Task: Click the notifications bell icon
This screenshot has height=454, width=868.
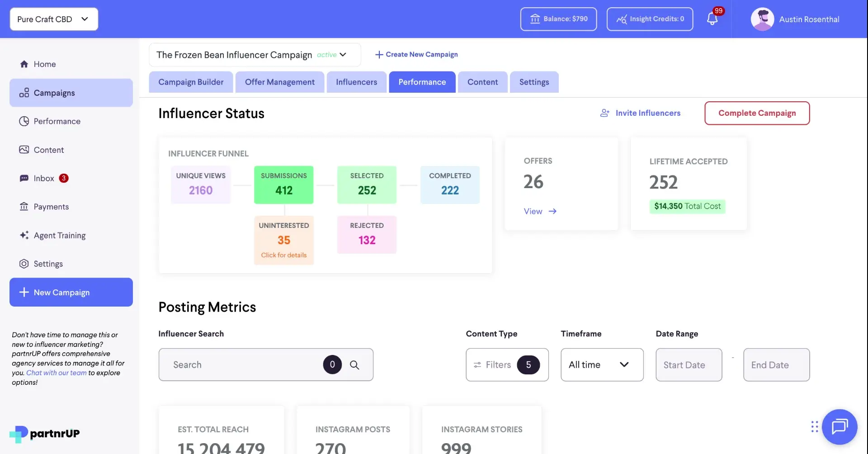Action: coord(712,19)
